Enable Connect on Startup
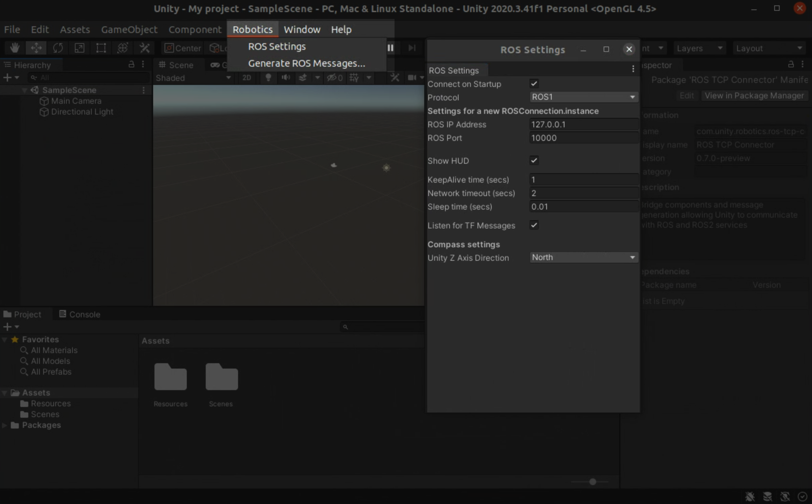The image size is (812, 504). point(534,84)
